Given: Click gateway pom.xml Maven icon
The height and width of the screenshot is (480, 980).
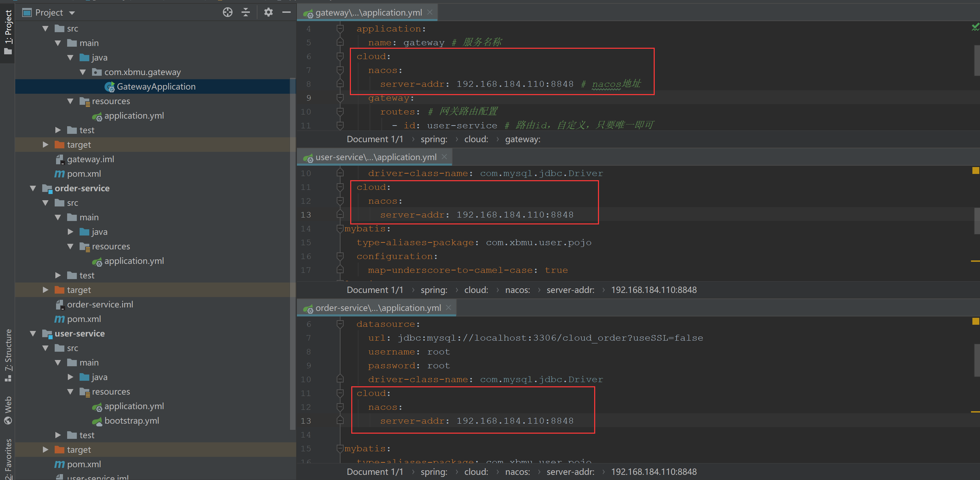Looking at the screenshot, I should (x=60, y=174).
